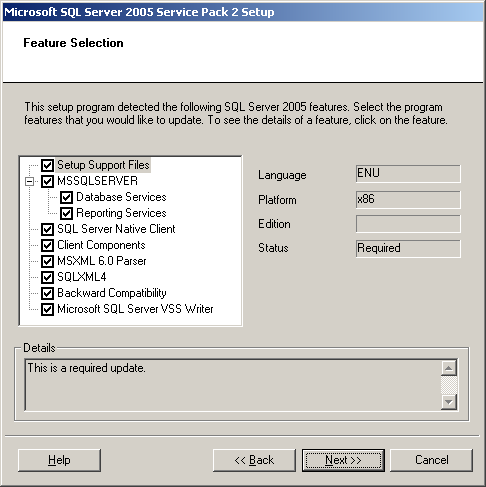Uncheck the Setup Support Files checkbox
Image resolution: width=486 pixels, height=487 pixels.
click(47, 165)
